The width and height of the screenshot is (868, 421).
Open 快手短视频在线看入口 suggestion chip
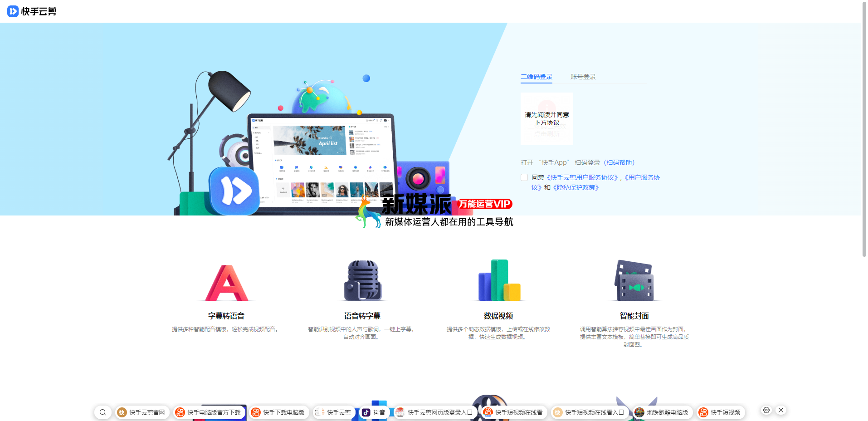590,412
